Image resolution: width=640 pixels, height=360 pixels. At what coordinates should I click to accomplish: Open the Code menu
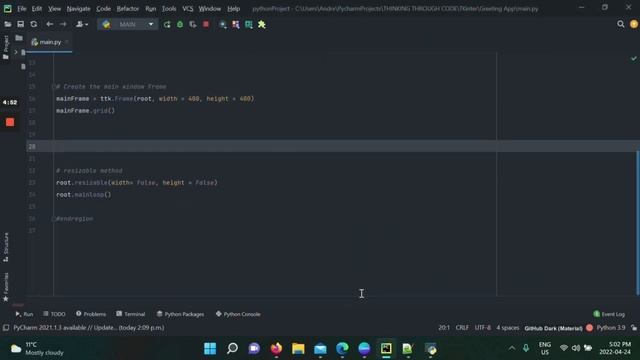103,9
